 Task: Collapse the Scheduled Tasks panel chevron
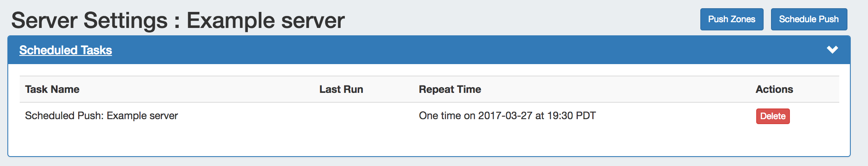pos(832,50)
